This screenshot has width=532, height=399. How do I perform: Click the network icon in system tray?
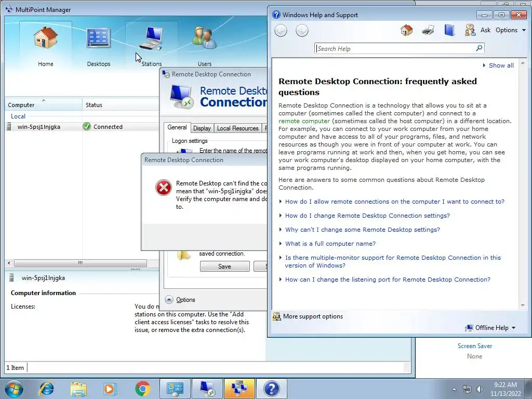467,389
